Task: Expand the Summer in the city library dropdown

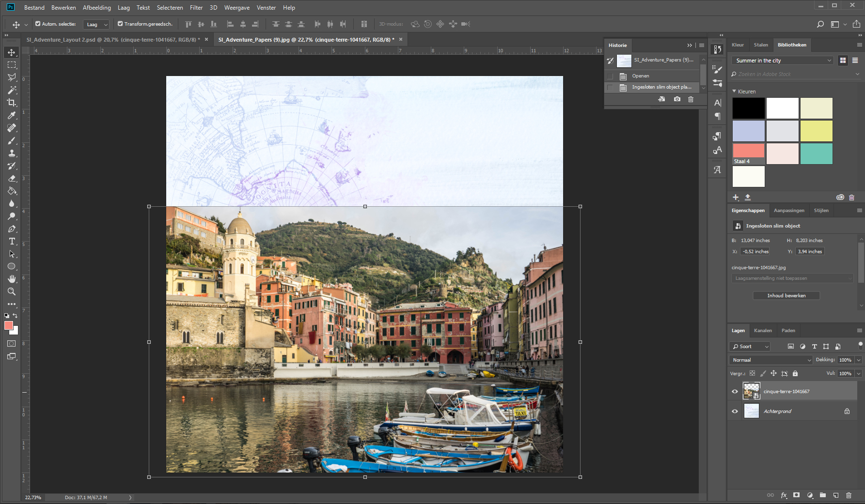Action: [782, 61]
